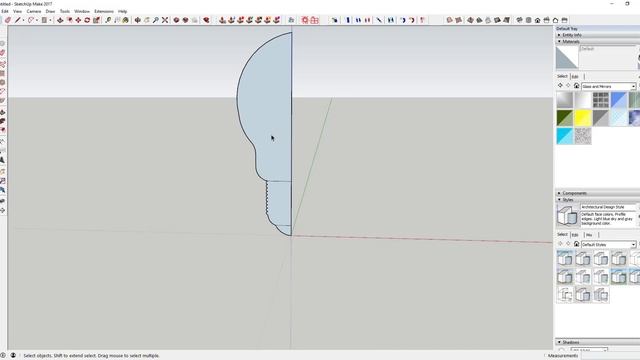The image size is (640, 360).
Task: Open the Arc tool dropdown arrow
Action: click(x=37, y=20)
